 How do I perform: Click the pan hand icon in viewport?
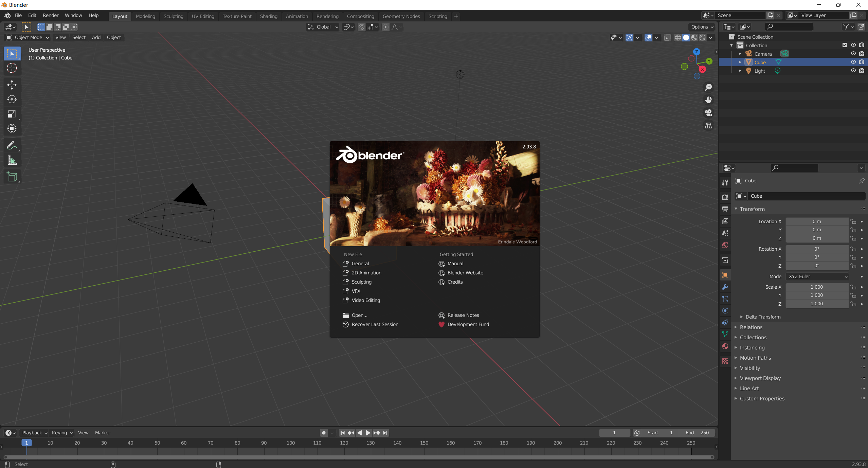click(708, 100)
